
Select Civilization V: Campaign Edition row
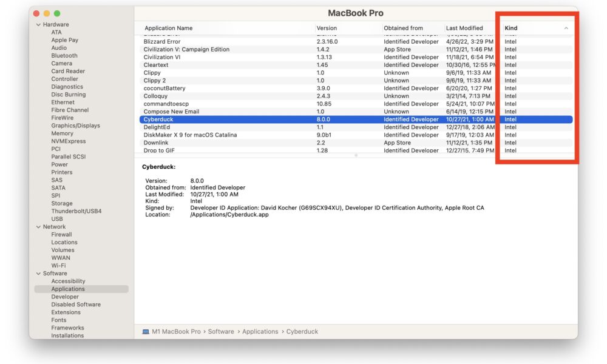pos(356,49)
